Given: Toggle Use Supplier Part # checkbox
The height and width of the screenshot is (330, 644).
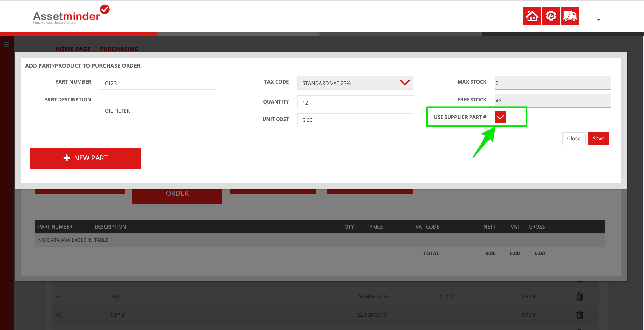Looking at the screenshot, I should pyautogui.click(x=500, y=117).
